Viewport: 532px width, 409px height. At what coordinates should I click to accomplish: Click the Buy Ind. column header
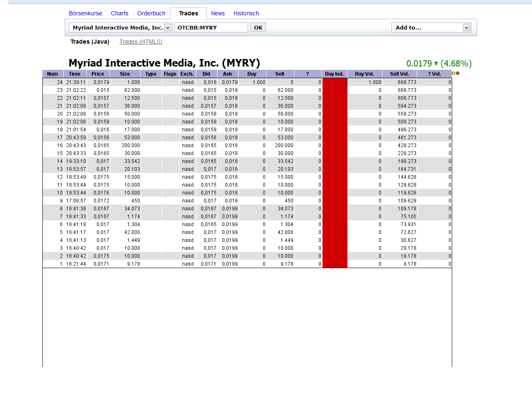point(335,74)
